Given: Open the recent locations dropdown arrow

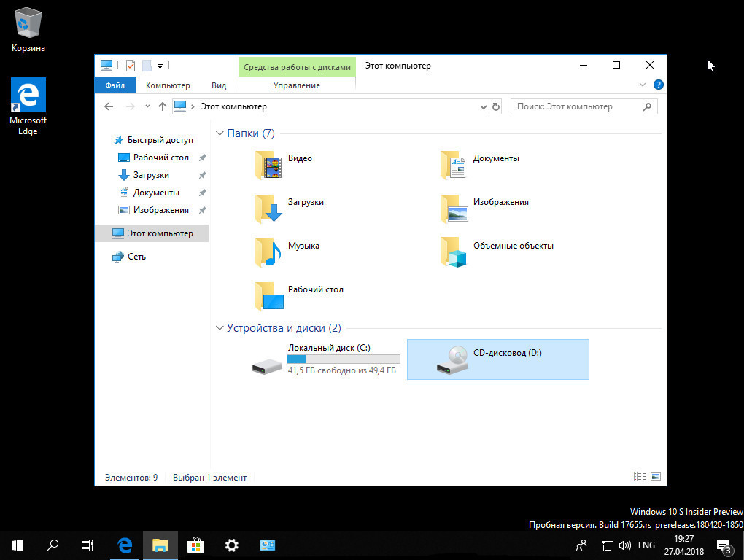Looking at the screenshot, I should point(147,106).
